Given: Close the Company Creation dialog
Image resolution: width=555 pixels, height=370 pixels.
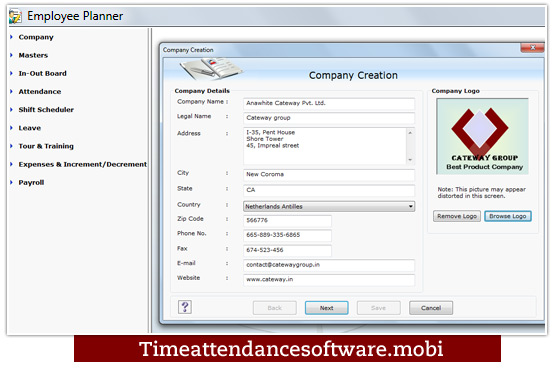Looking at the screenshot, I should pos(532,47).
